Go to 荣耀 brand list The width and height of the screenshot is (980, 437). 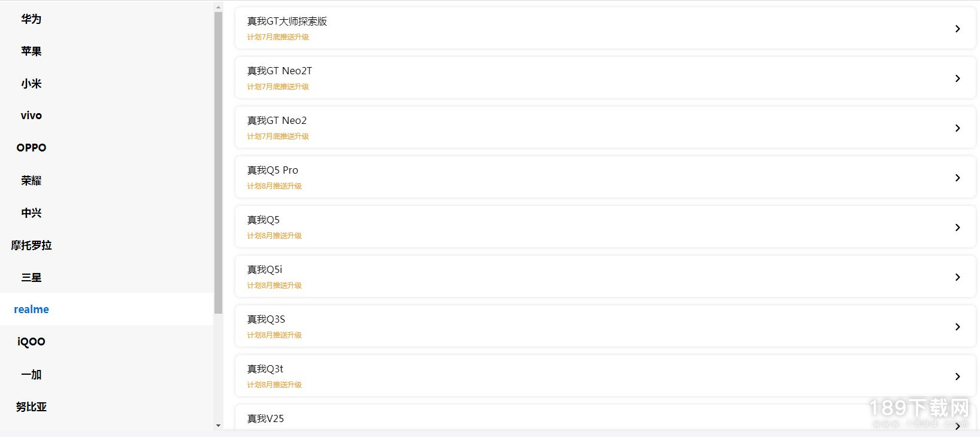point(31,180)
